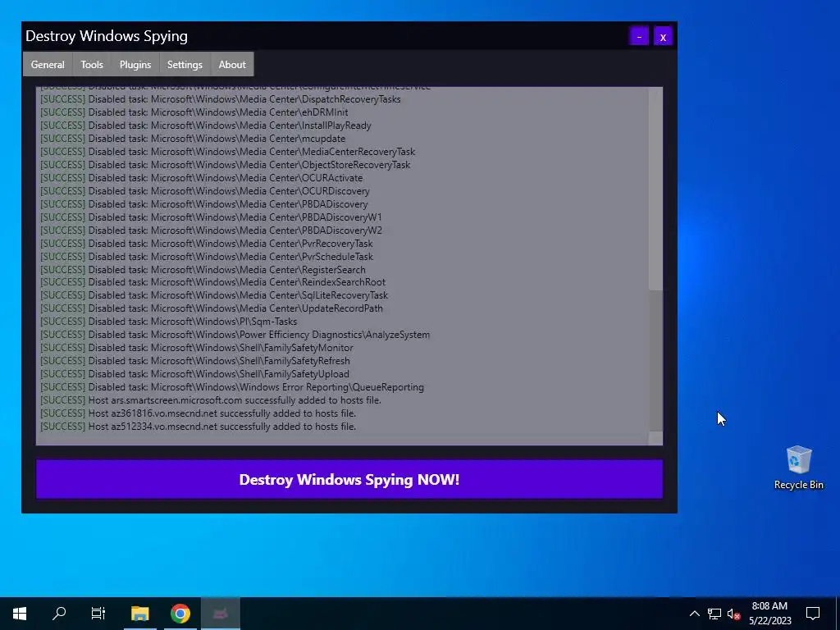Click the Destroy Windows Spying window title
Image resolution: width=840 pixels, height=630 pixels.
(107, 36)
